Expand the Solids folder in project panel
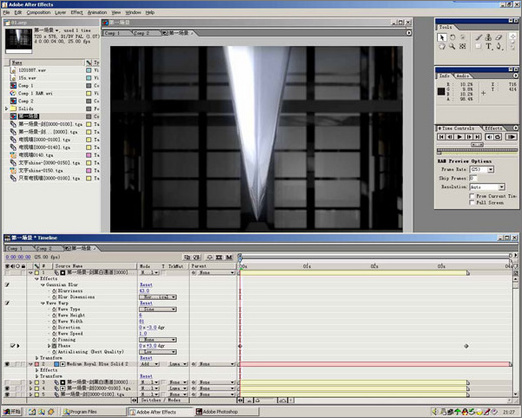Screen dimensions: 522x418 point(6,109)
